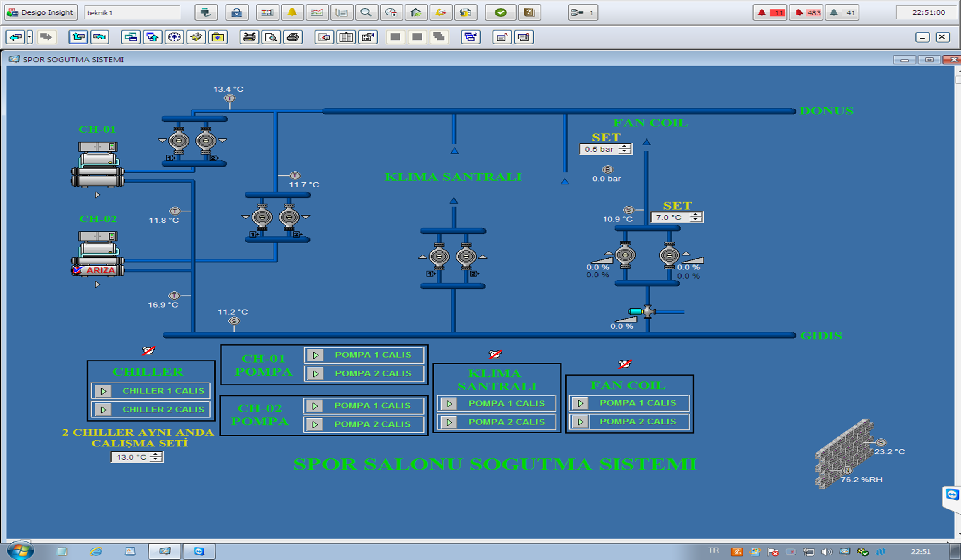This screenshot has width=961, height=560.
Task: Expand the back button history dropdown arrow
Action: click(29, 37)
